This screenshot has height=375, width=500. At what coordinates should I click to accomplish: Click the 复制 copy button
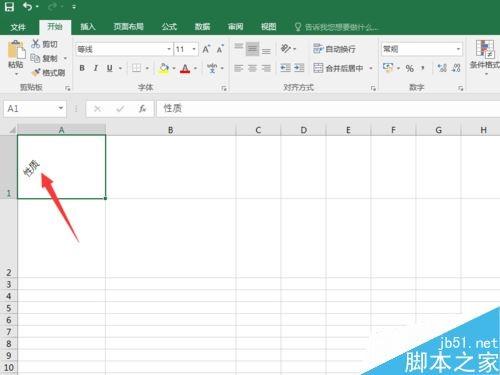pos(44,58)
